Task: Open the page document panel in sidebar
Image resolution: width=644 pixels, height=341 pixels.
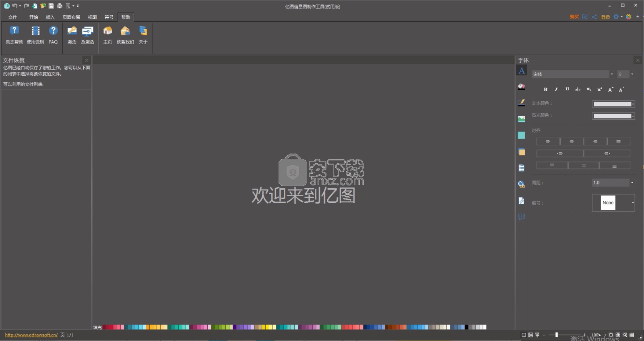Action: 522,168
